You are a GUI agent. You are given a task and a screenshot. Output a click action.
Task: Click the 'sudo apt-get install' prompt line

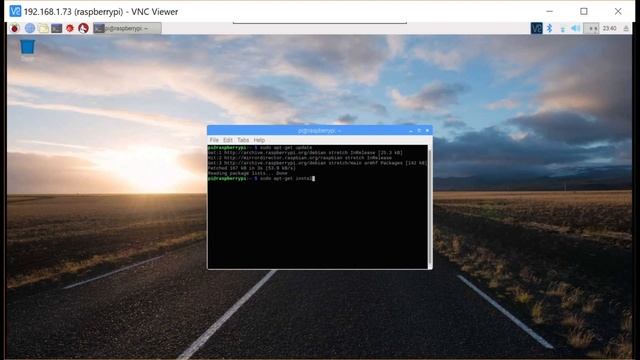coord(261,178)
